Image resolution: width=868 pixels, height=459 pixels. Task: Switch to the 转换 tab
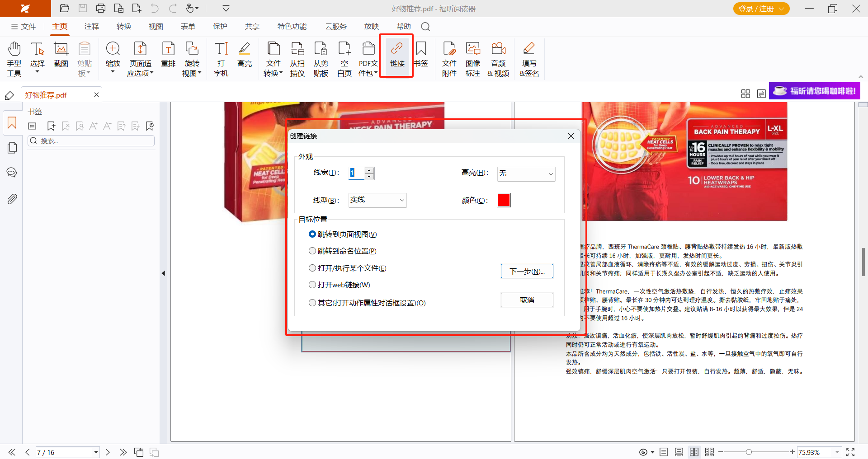pyautogui.click(x=124, y=27)
